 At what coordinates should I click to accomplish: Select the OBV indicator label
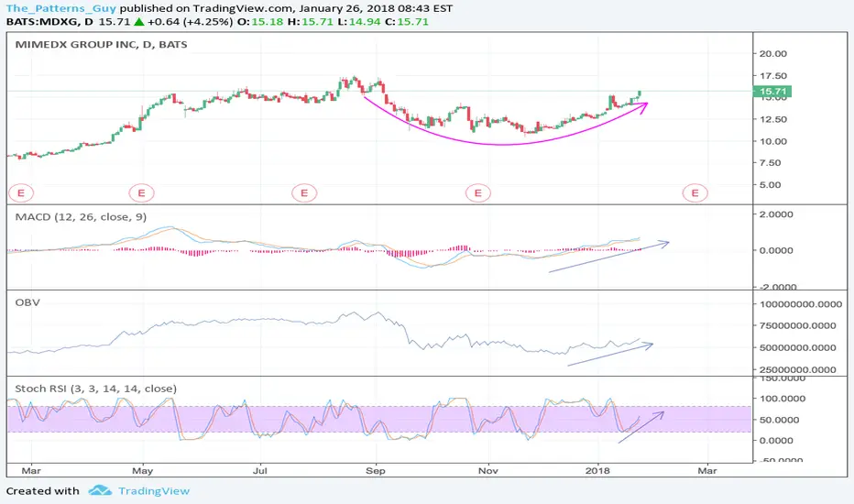point(27,302)
